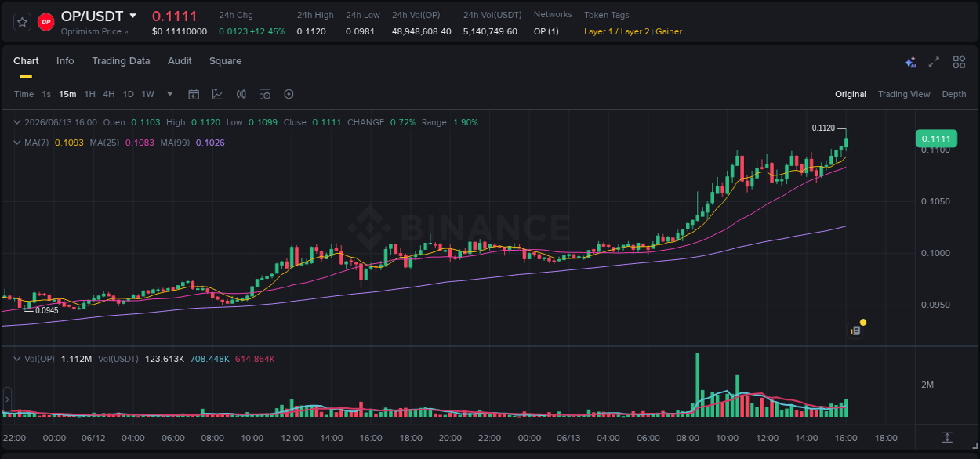
Task: Click the large red 0.1111 header price
Action: click(175, 16)
